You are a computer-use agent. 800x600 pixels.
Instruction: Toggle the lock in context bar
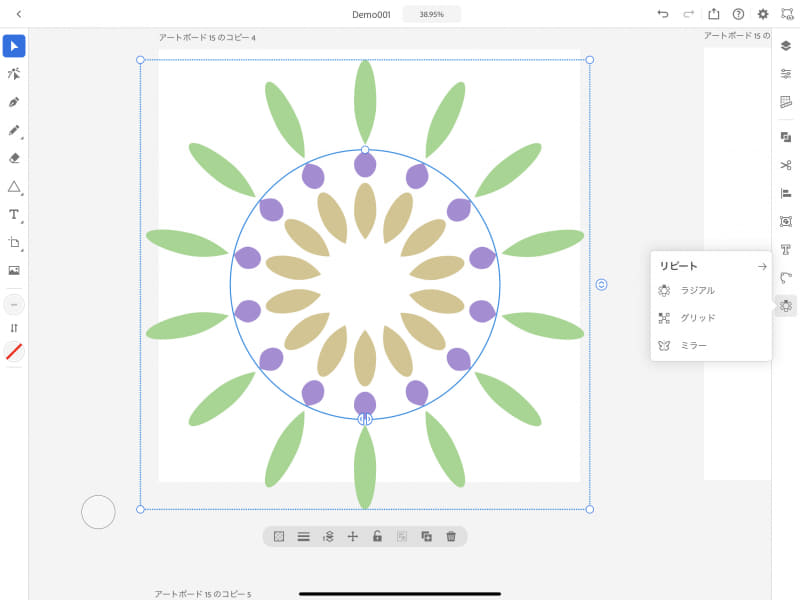click(377, 536)
